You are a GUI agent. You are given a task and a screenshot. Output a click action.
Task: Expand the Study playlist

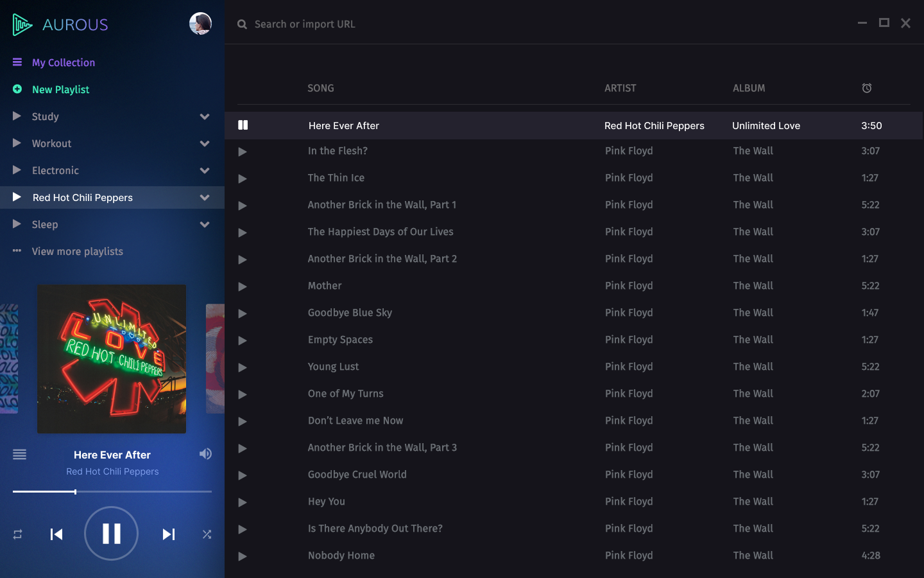(x=204, y=116)
